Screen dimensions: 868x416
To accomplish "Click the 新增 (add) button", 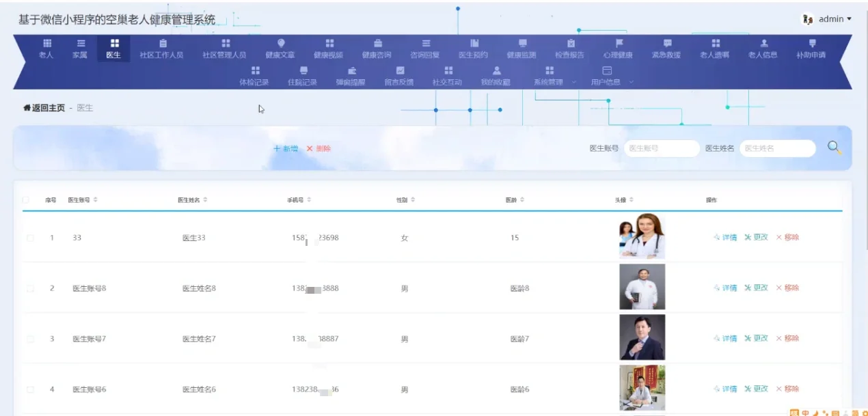I will 285,148.
